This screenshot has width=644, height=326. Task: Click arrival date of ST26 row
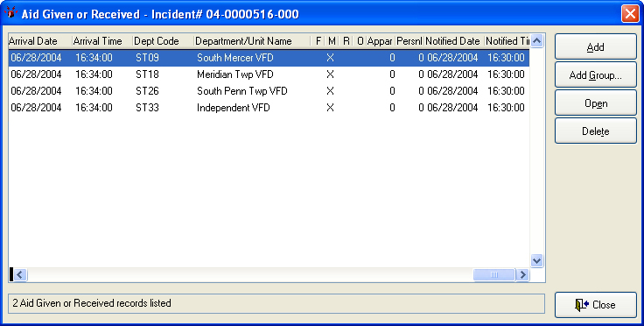pos(36,91)
